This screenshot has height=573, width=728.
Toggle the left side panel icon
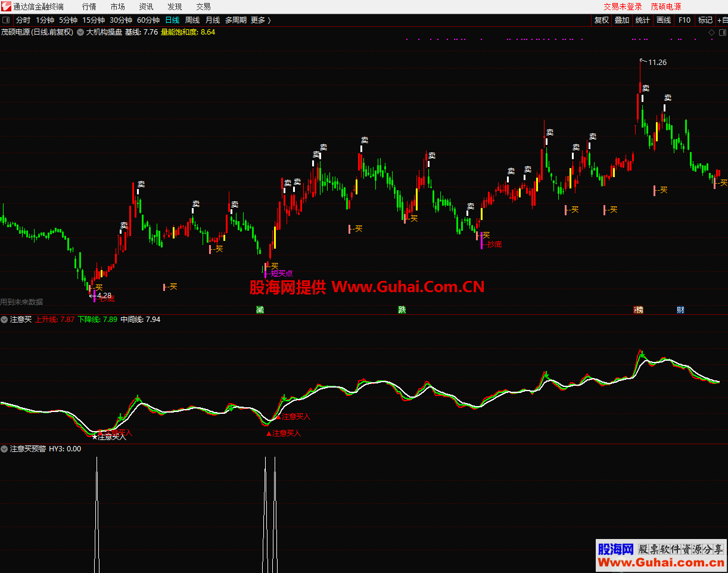6,20
